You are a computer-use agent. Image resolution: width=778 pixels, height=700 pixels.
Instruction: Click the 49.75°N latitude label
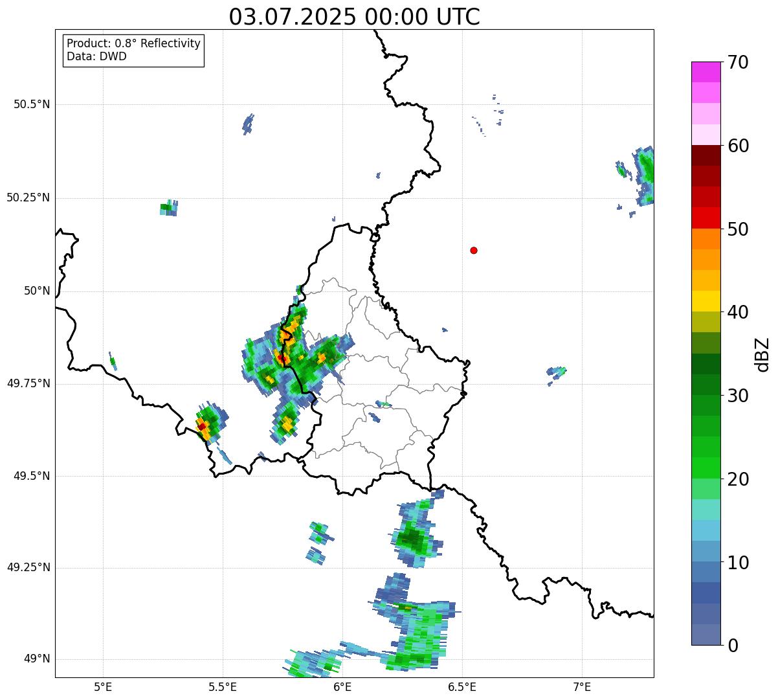point(28,383)
